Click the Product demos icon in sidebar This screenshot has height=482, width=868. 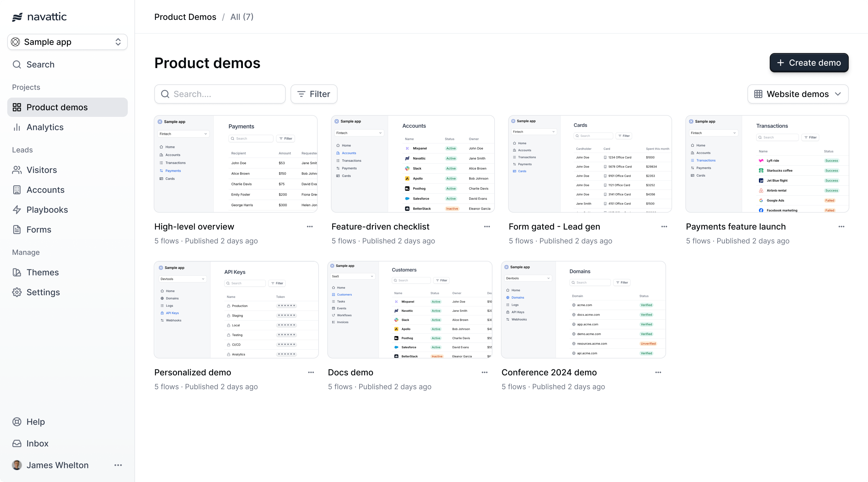click(17, 107)
